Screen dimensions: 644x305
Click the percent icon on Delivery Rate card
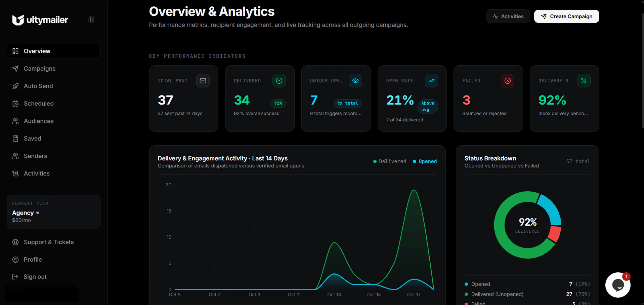click(584, 81)
